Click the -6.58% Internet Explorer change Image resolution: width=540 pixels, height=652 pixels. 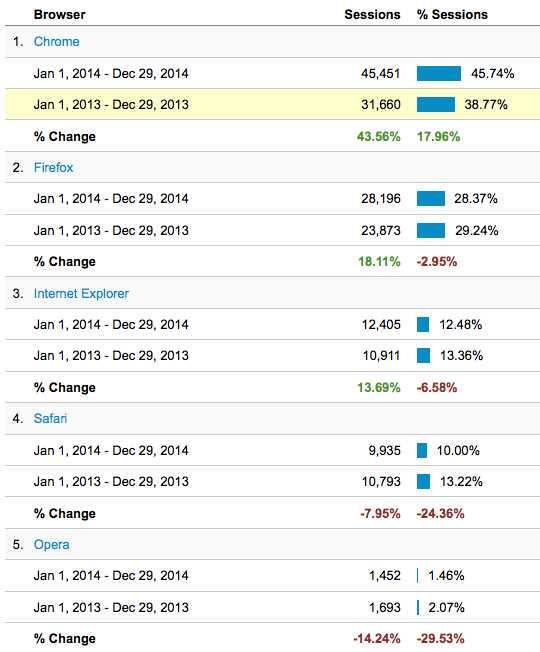tap(437, 388)
